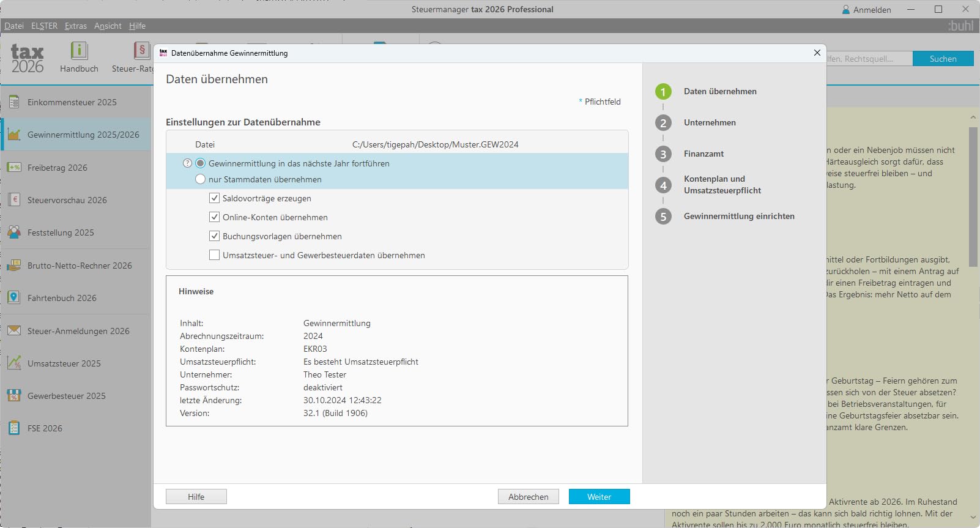Screen dimensions: 980x528
Task: Click the Fahrtenbuch 2026 map icon
Action: click(14, 298)
